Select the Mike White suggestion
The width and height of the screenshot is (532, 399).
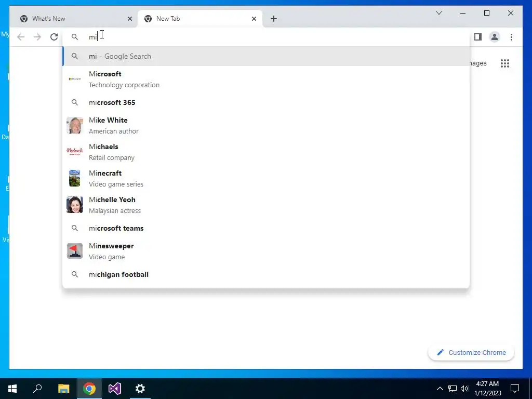pos(266,126)
